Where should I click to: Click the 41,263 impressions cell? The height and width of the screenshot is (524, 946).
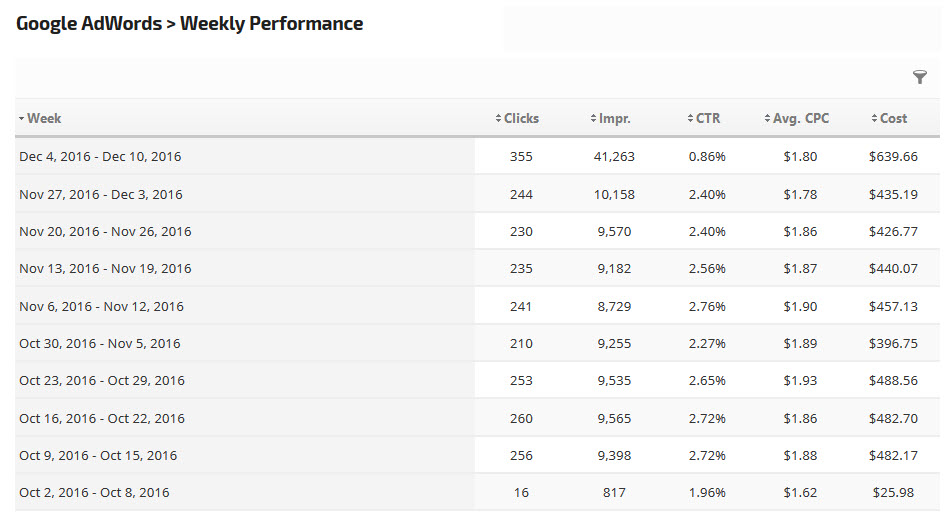point(614,157)
